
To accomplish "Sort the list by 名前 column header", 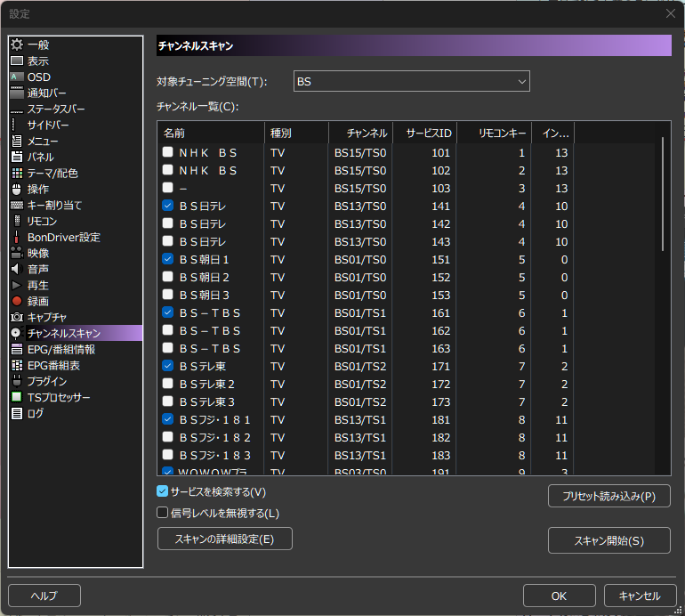I will tap(211, 133).
